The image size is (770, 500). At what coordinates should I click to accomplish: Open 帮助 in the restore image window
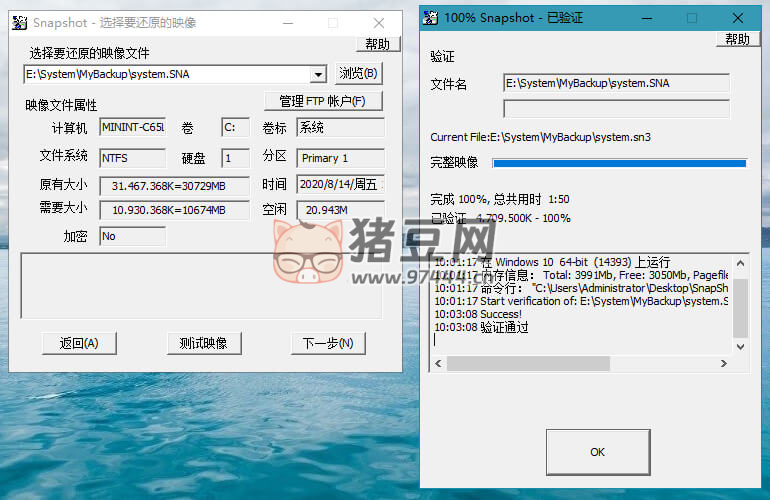[x=377, y=44]
